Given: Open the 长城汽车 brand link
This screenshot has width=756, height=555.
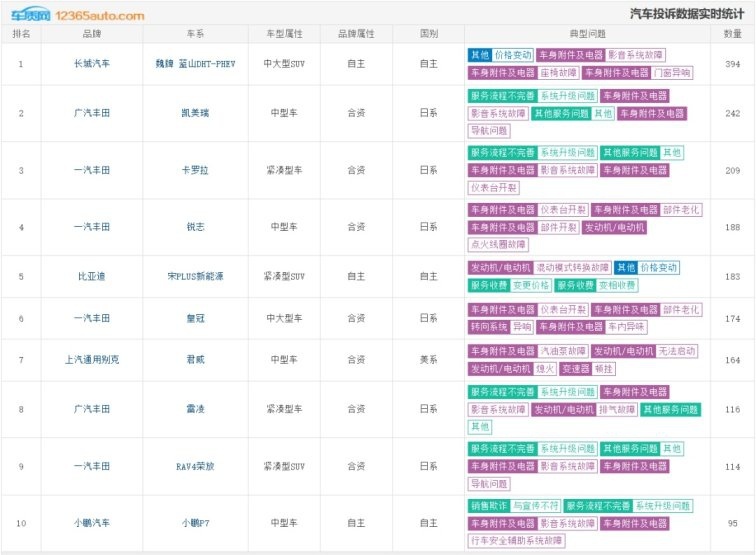Looking at the screenshot, I should pos(92,64).
